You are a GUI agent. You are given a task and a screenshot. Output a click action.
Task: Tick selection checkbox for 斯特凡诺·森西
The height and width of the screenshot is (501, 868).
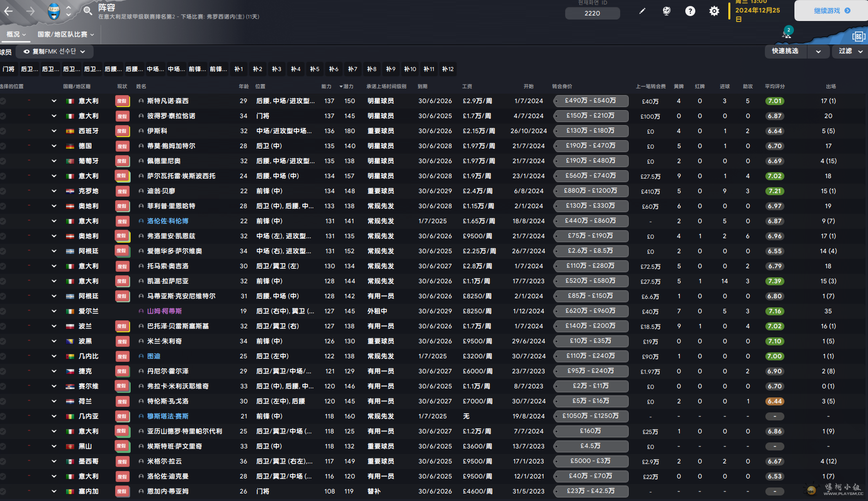point(3,101)
